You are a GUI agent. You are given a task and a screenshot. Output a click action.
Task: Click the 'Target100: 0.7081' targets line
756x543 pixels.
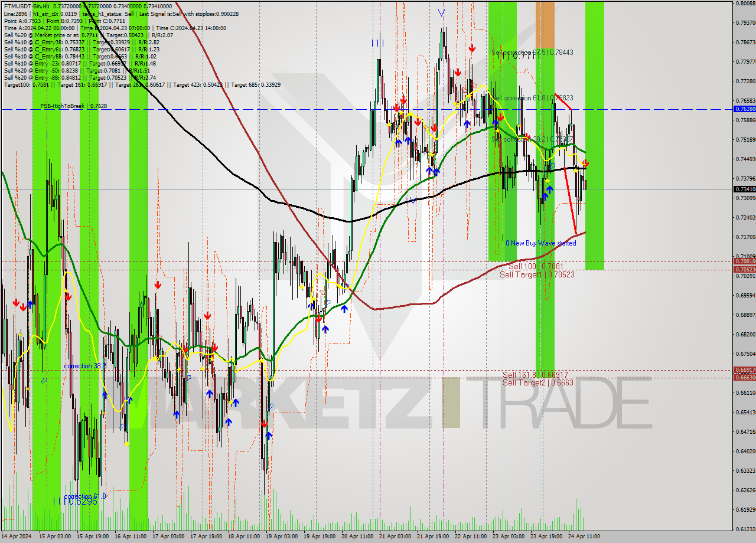pos(142,85)
